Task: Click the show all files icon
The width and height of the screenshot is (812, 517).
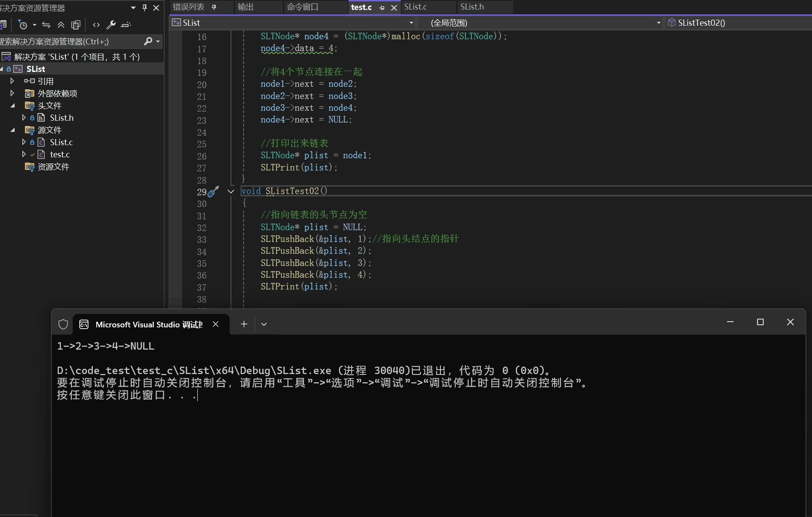Action: point(76,25)
